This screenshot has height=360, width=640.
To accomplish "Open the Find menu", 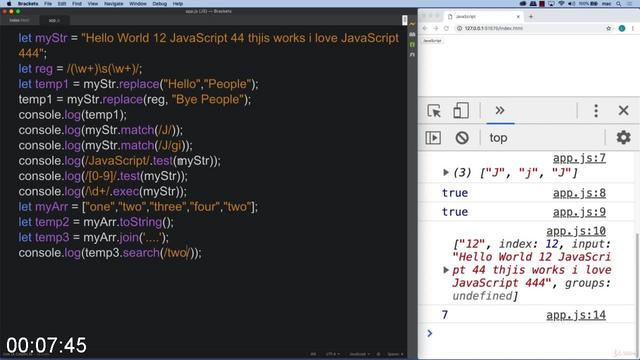I will 77,4.
